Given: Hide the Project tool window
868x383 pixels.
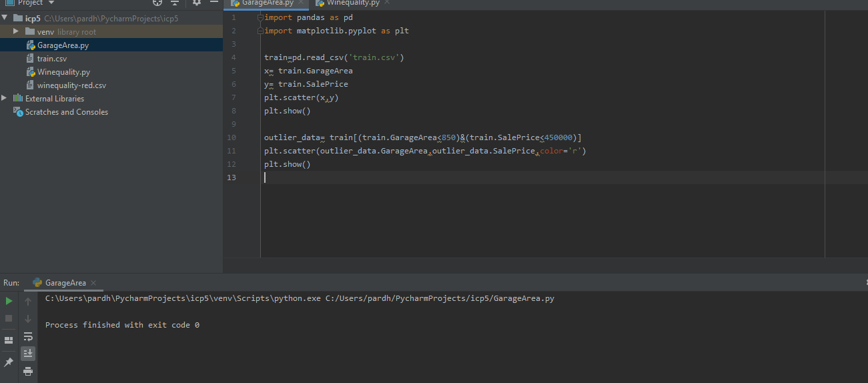Looking at the screenshot, I should (213, 3).
